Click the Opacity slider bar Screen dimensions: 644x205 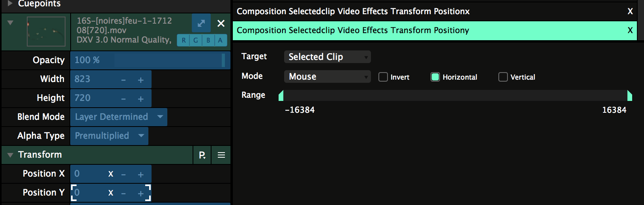(x=150, y=60)
